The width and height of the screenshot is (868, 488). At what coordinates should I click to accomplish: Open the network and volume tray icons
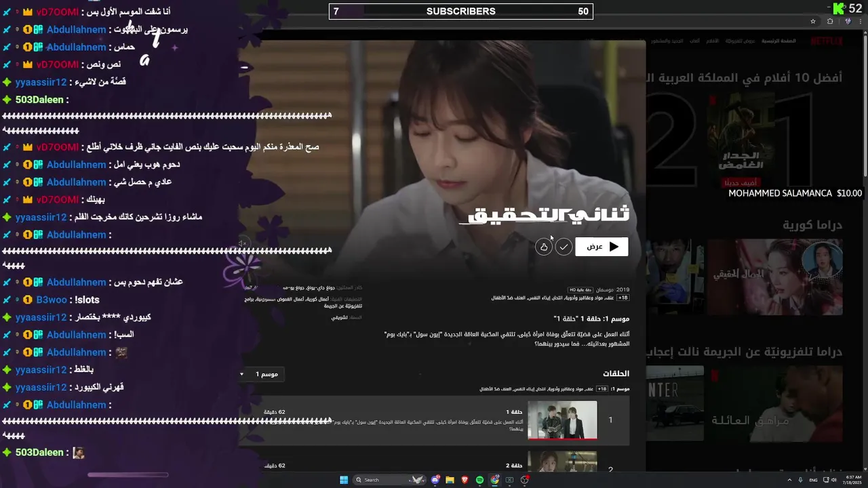tap(830, 480)
